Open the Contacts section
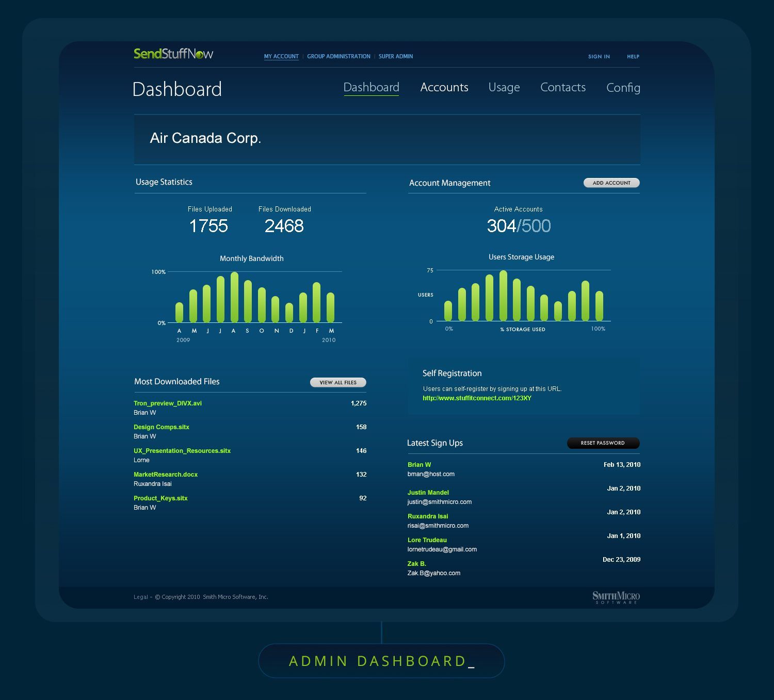The image size is (774, 700). 562,88
